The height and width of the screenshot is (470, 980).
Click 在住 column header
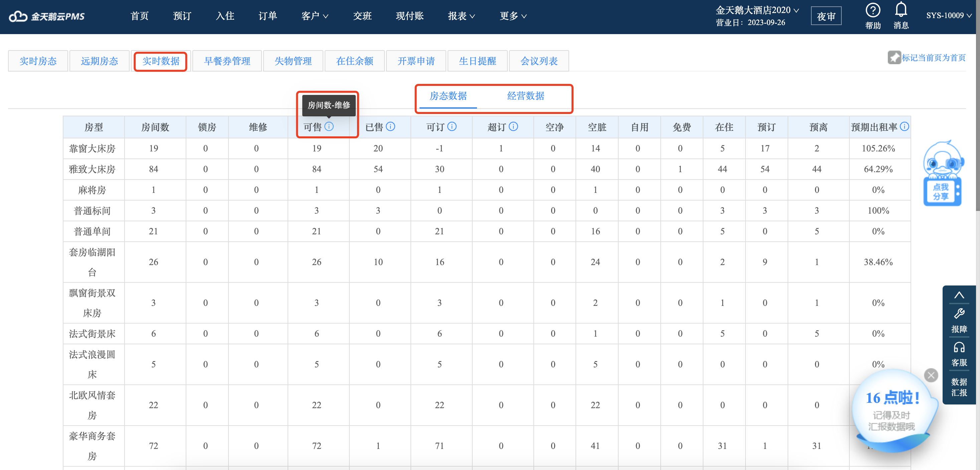(724, 127)
